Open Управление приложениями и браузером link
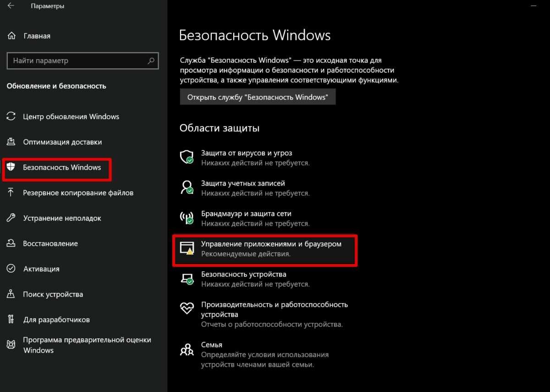The width and height of the screenshot is (550, 392). pyautogui.click(x=271, y=244)
